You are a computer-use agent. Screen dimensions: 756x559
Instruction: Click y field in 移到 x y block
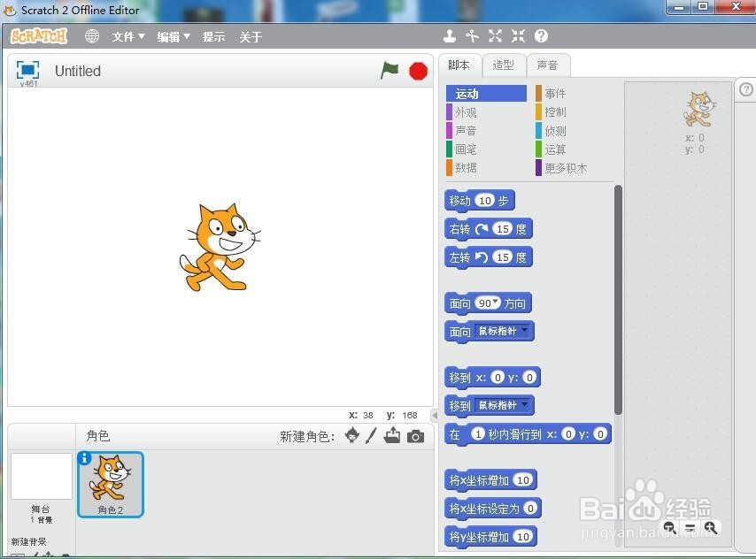(x=529, y=378)
